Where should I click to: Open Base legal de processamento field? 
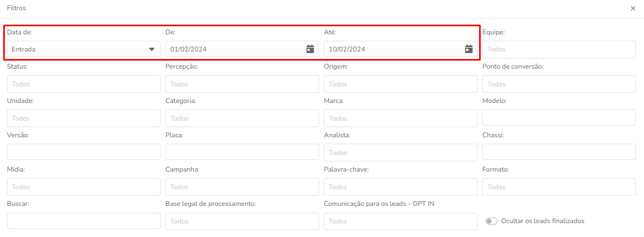[242, 221]
